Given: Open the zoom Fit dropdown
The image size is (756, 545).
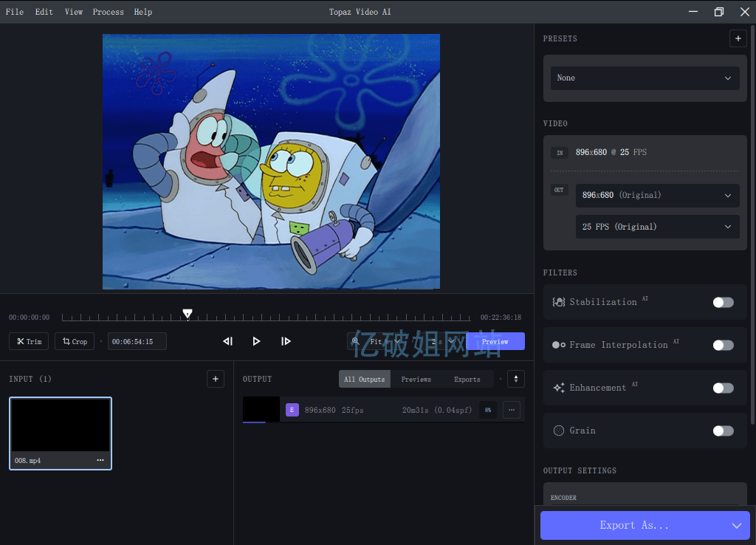Looking at the screenshot, I should [385, 341].
